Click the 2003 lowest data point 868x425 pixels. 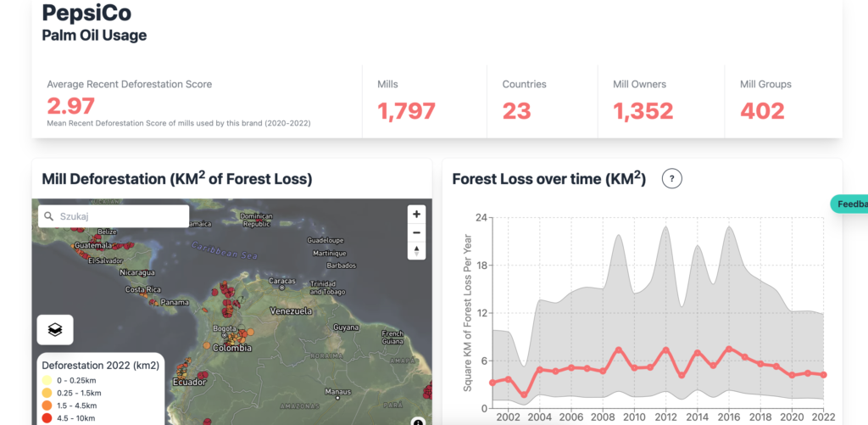pos(524,395)
